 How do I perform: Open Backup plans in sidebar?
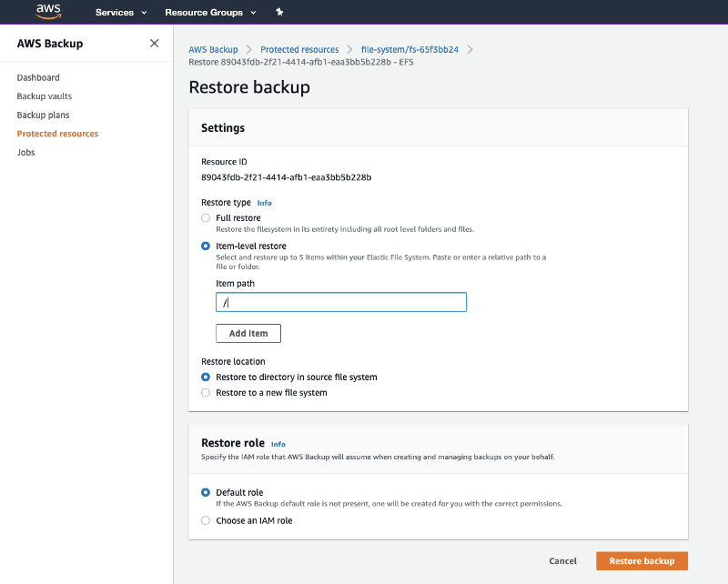tap(43, 115)
